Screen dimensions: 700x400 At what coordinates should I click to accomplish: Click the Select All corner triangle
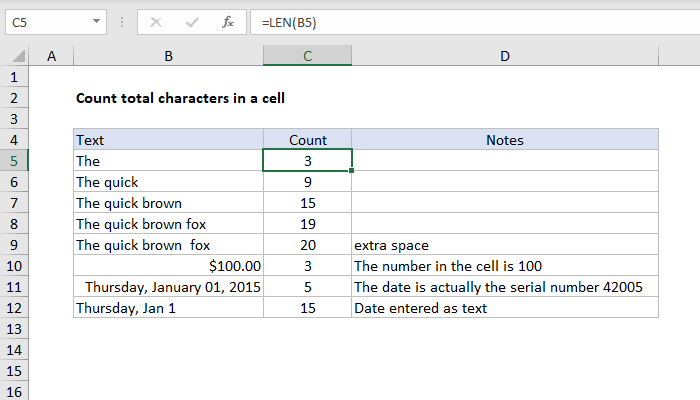pyautogui.click(x=17, y=56)
